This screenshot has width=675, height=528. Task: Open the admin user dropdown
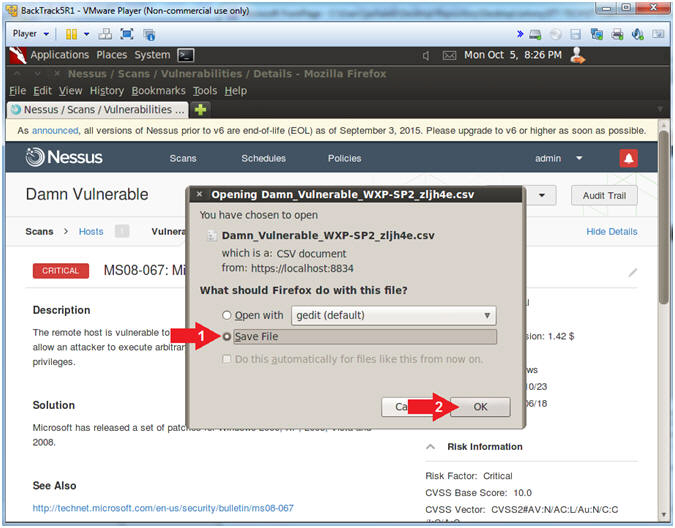pyautogui.click(x=558, y=158)
